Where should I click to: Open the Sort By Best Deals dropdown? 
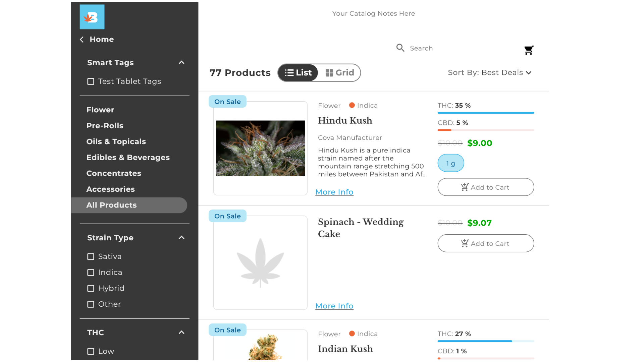[x=489, y=73]
